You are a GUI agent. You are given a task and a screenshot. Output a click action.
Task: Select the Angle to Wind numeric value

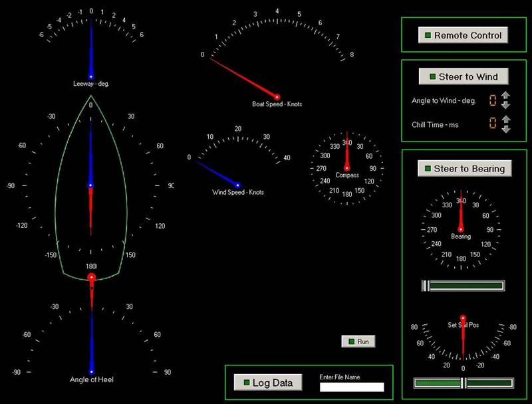point(493,101)
